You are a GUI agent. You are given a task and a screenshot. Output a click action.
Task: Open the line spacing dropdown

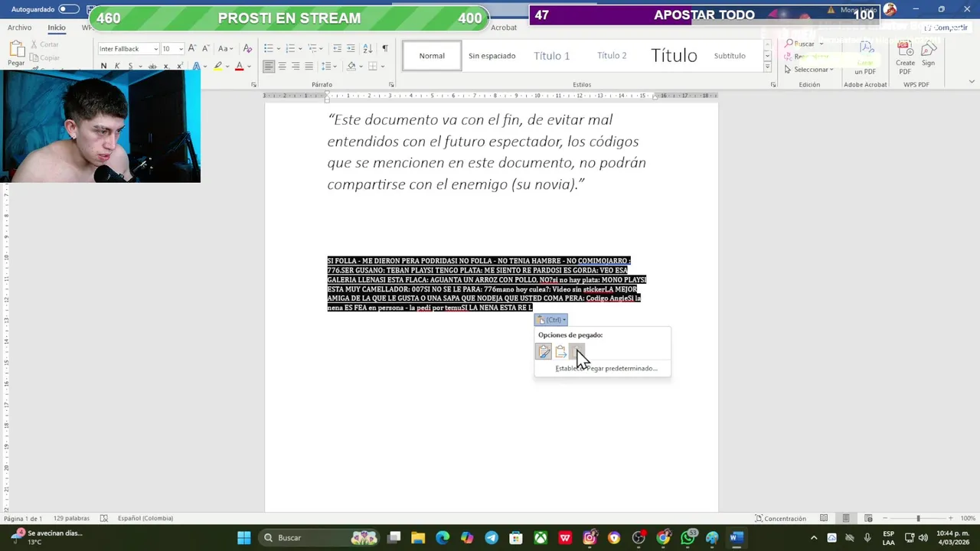coord(328,67)
